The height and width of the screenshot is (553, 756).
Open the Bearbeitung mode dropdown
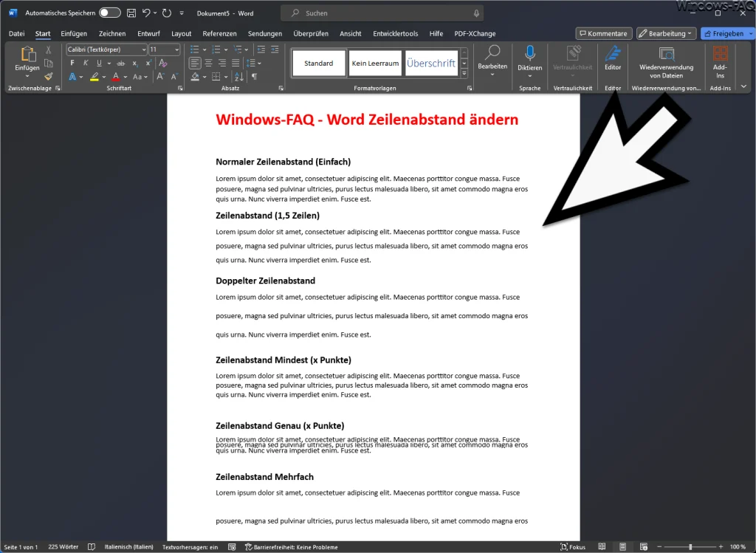(667, 33)
